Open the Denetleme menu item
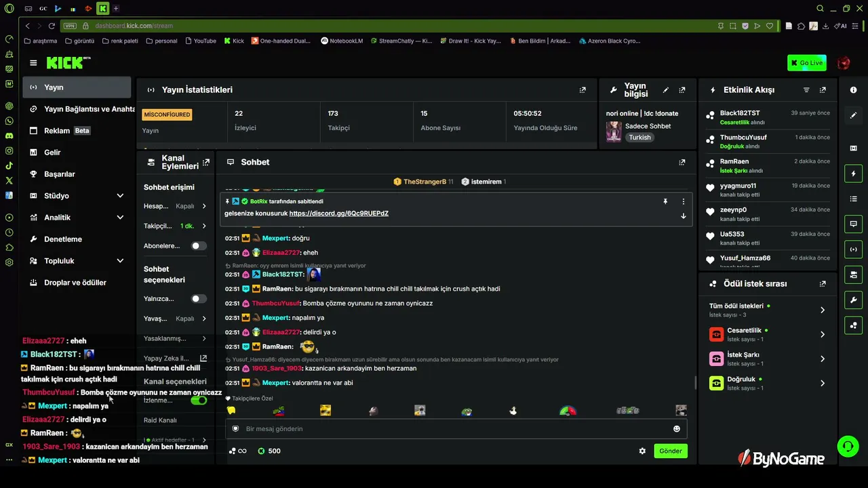868x488 pixels. click(77, 239)
